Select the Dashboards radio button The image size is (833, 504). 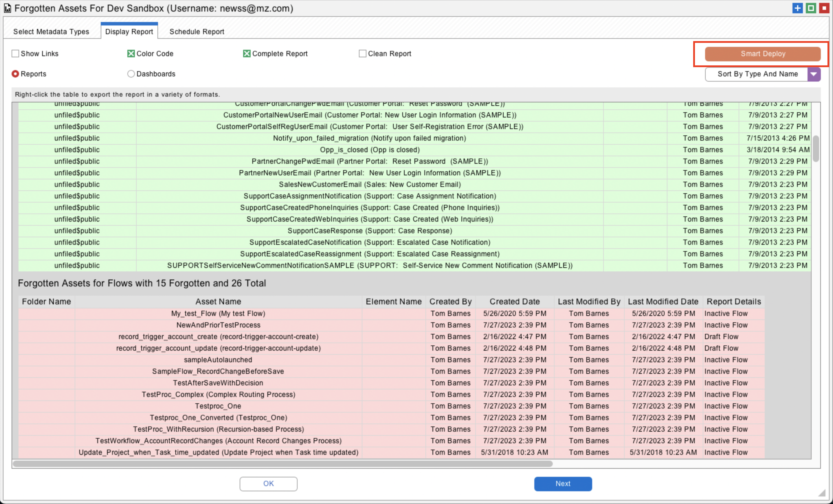coord(131,74)
